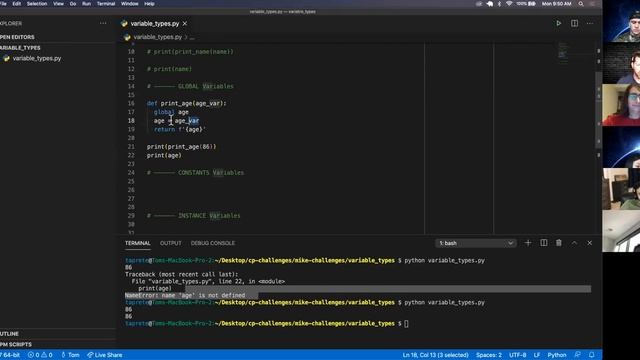Click line number 22 in gutter

coord(131,156)
